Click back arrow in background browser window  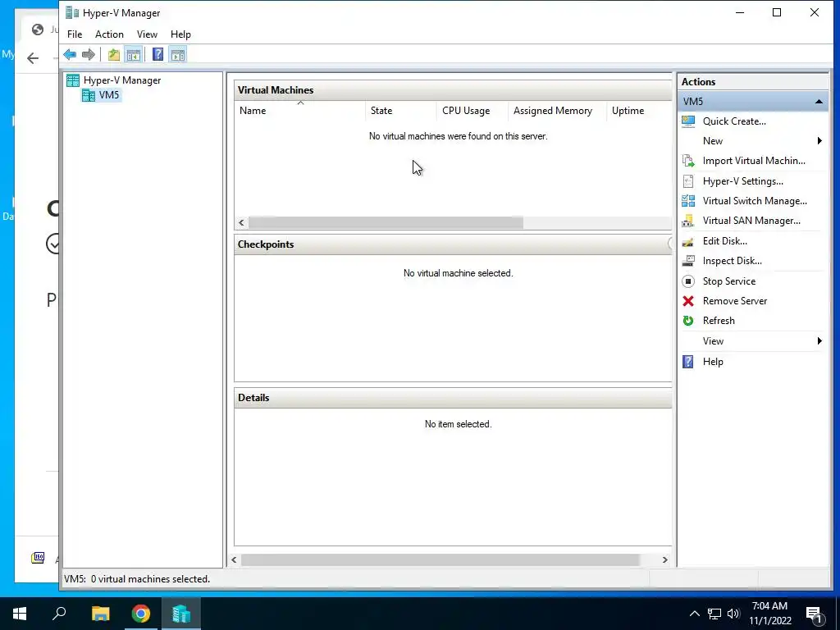point(33,58)
